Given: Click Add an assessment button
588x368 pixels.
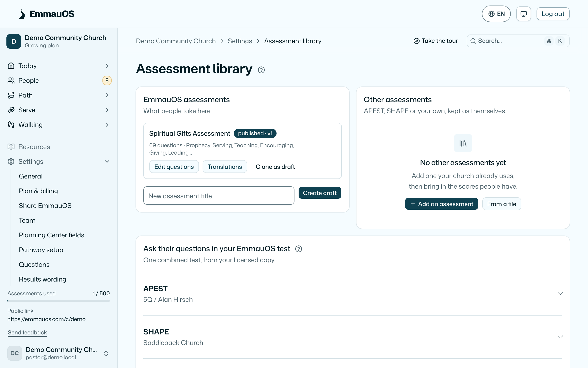Looking at the screenshot, I should click(441, 204).
